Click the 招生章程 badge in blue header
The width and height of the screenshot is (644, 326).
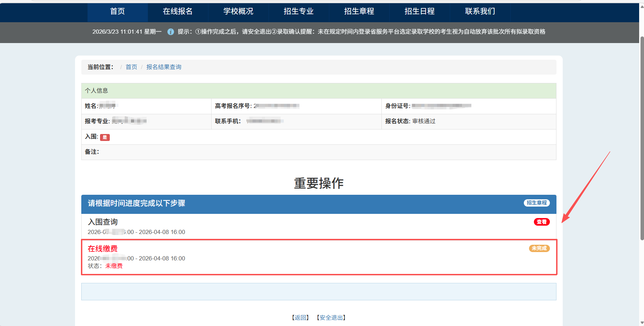click(537, 203)
